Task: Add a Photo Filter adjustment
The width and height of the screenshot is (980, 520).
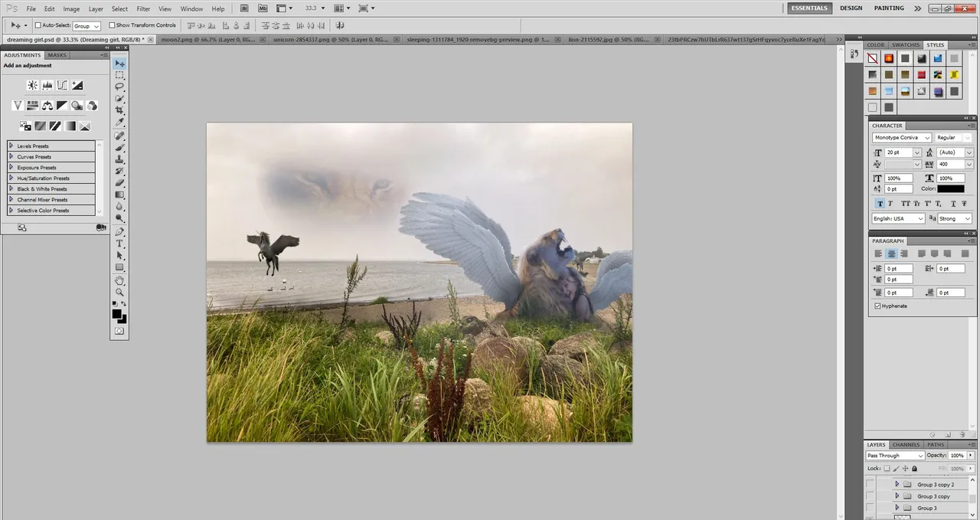Action: [77, 105]
